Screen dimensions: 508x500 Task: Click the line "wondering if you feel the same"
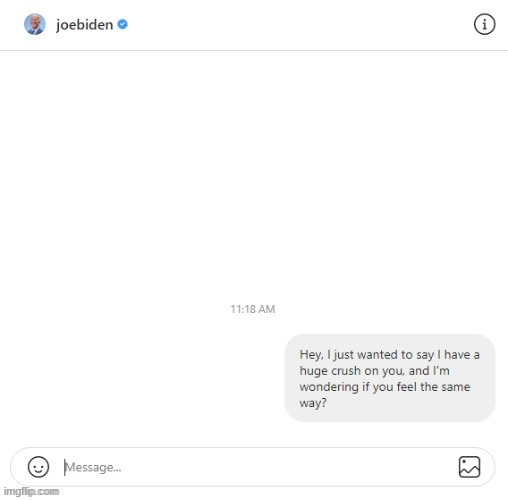tap(385, 387)
